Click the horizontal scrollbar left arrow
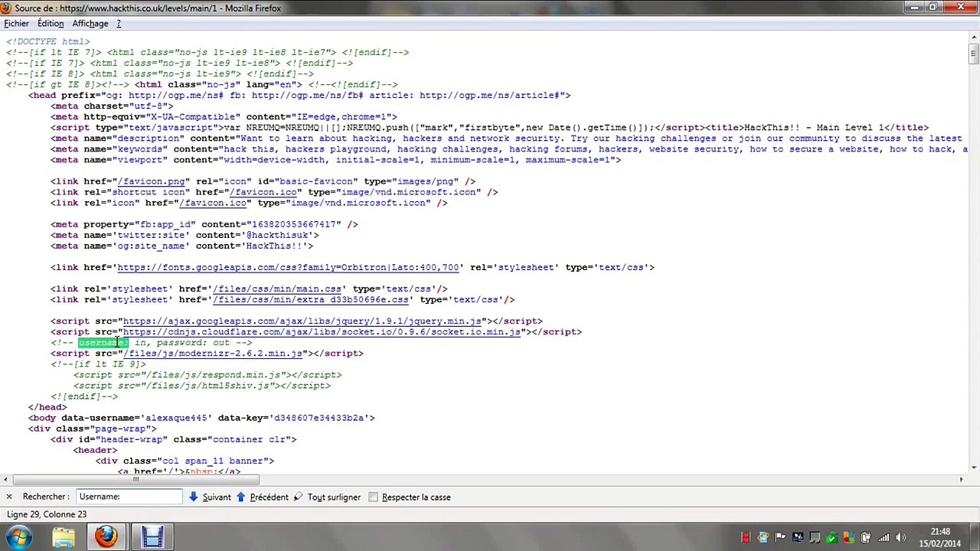Image resolution: width=980 pixels, height=551 pixels. pos(5,480)
